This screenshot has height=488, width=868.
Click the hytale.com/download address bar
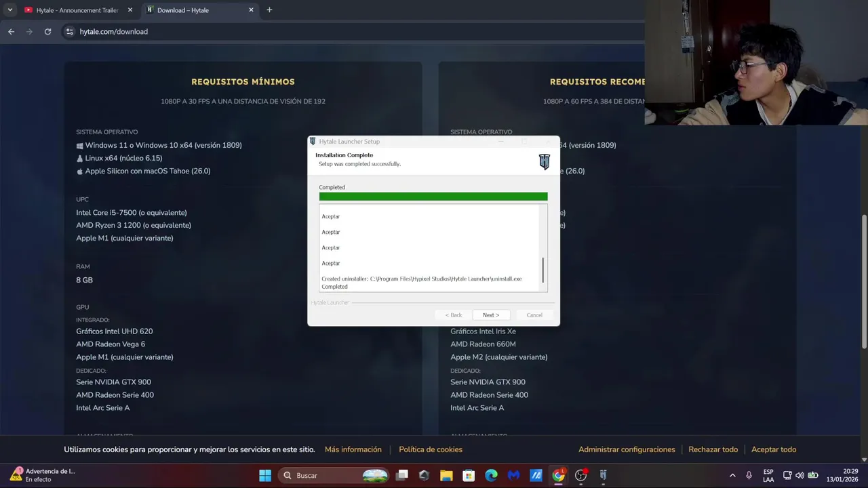[x=353, y=32]
